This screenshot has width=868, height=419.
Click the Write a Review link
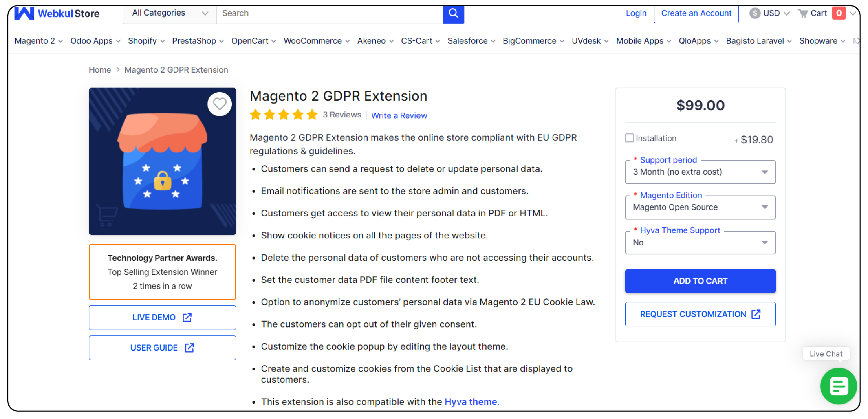pos(399,116)
